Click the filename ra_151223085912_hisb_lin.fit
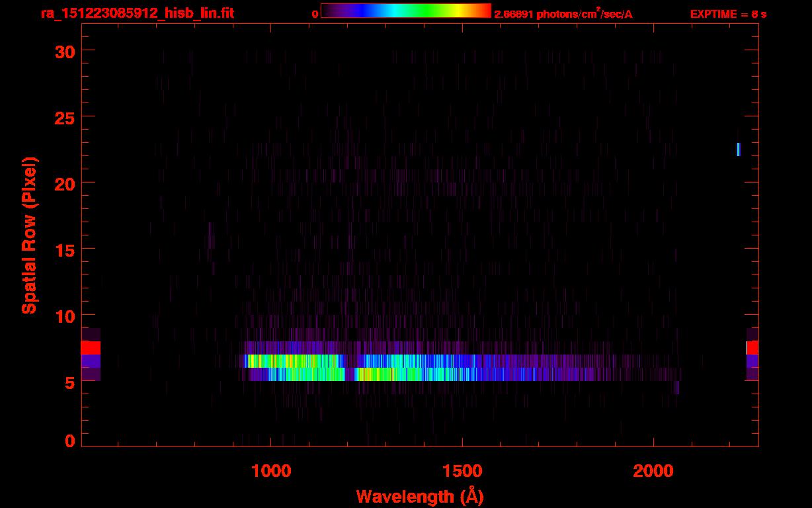The height and width of the screenshot is (508, 812). 136,13
